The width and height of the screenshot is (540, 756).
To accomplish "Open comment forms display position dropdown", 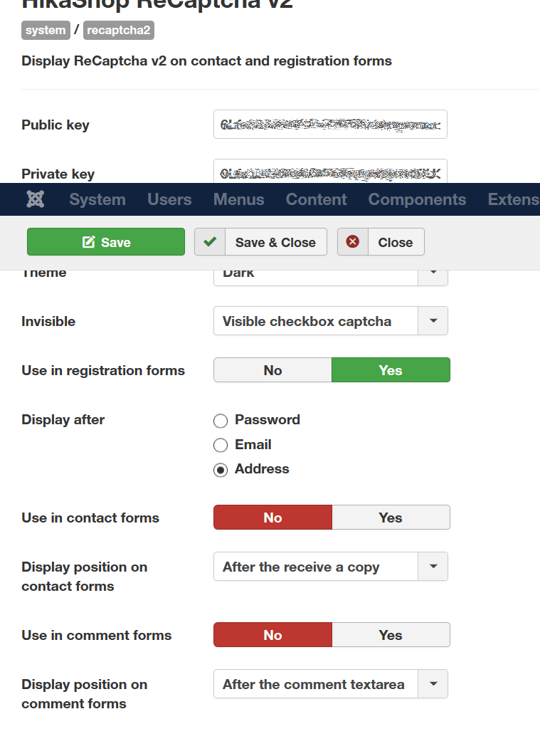I will click(x=433, y=684).
